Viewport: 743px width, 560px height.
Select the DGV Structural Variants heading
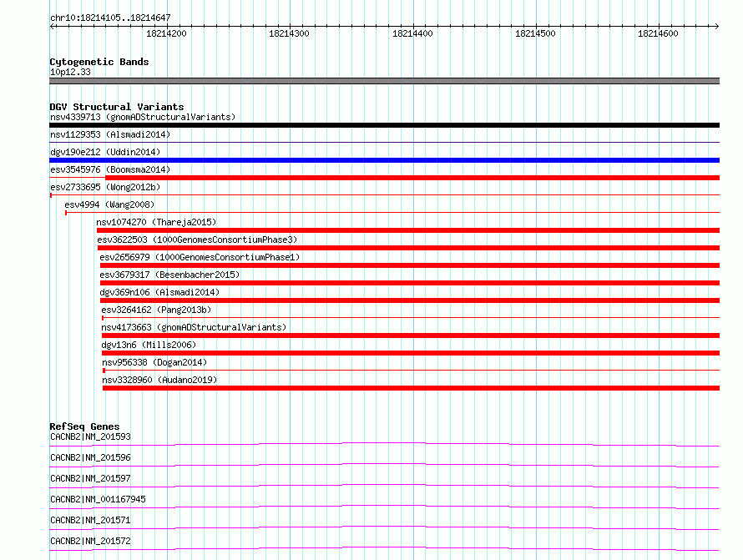click(x=117, y=107)
